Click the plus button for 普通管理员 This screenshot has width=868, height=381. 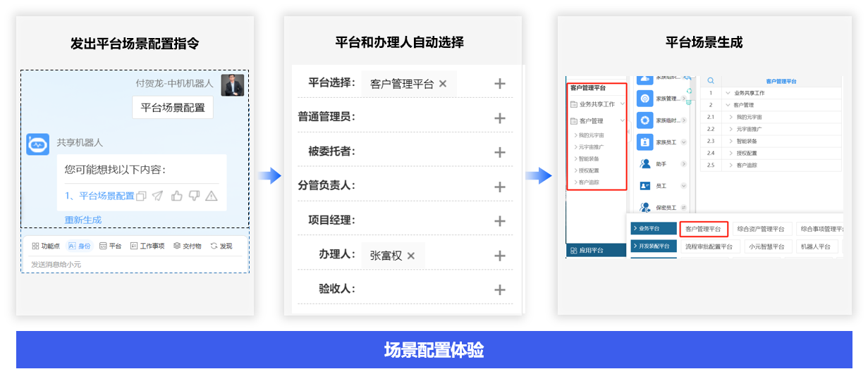500,118
